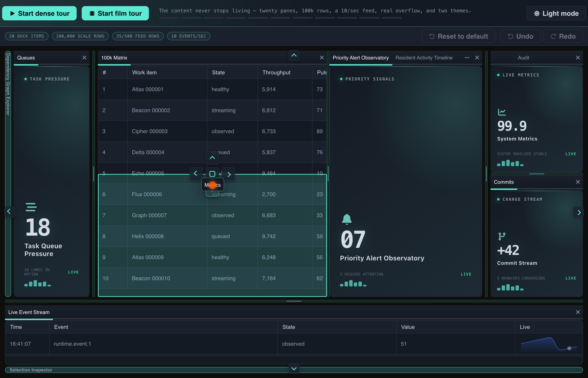The width and height of the screenshot is (588, 378).
Task: Close the Priority Alert Observatory group
Action: point(477,58)
